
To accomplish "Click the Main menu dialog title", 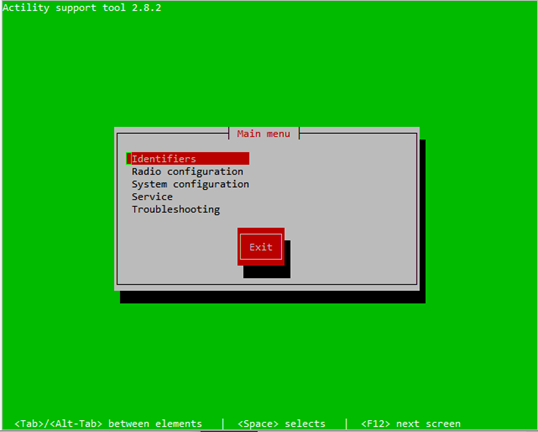I will pyautogui.click(x=264, y=133).
